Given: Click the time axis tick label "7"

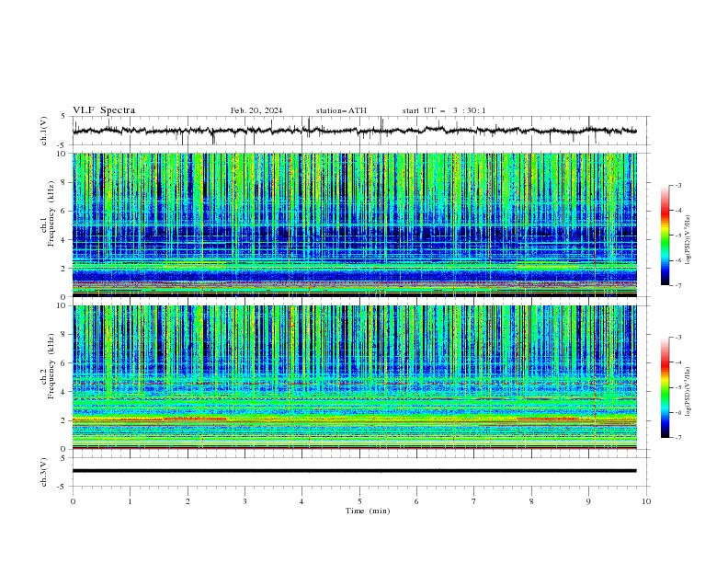Looking at the screenshot, I should (x=473, y=501).
